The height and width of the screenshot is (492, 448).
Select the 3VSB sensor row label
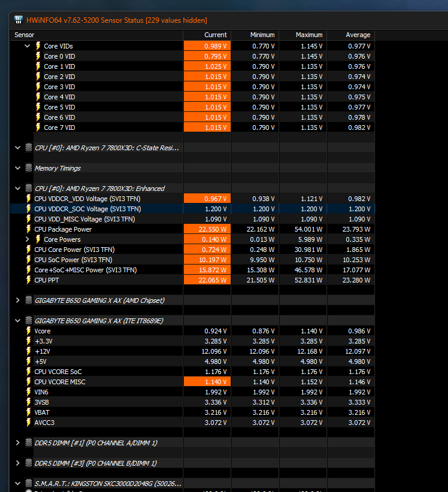pyautogui.click(x=41, y=402)
